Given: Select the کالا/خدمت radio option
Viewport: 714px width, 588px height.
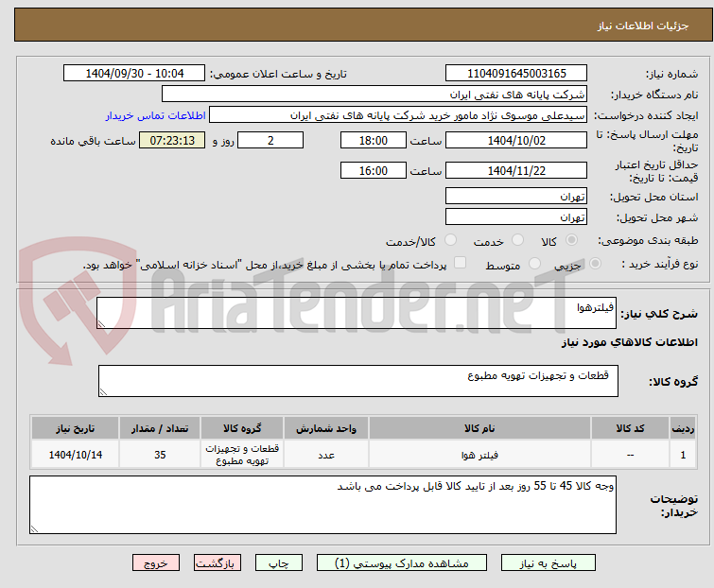Looking at the screenshot, I should pos(450,240).
